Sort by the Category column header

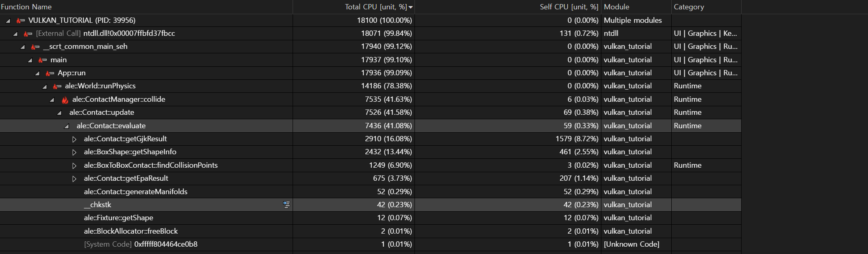tap(706, 7)
